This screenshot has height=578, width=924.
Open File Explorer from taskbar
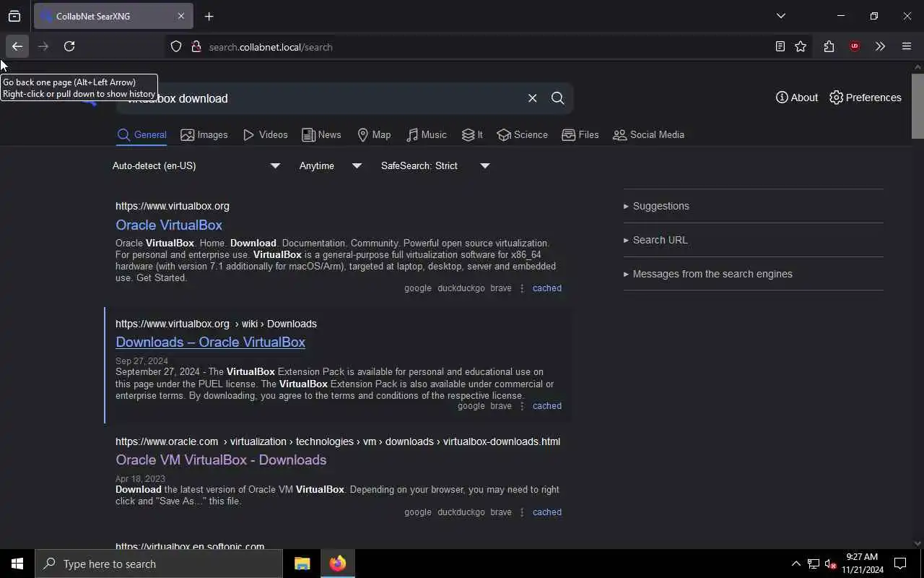[x=302, y=564]
